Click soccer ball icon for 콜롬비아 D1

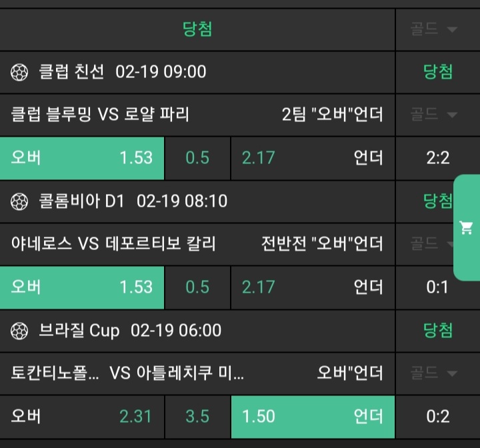[x=20, y=201]
